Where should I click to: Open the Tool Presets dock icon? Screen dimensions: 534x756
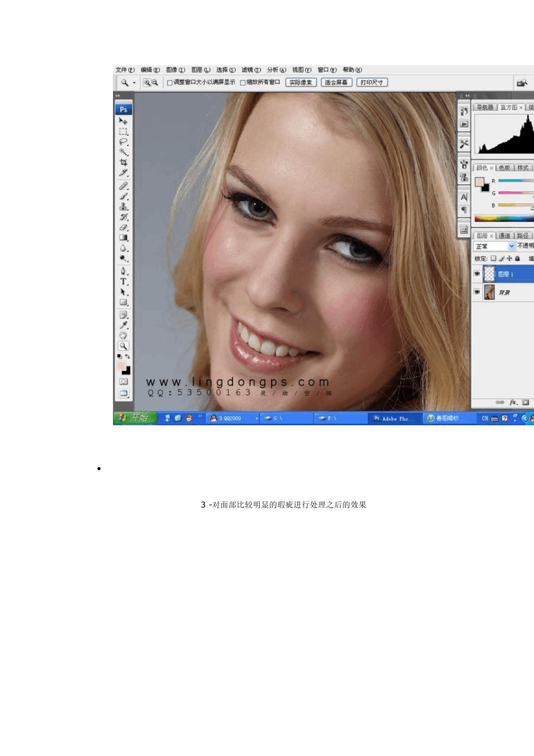tap(464, 144)
